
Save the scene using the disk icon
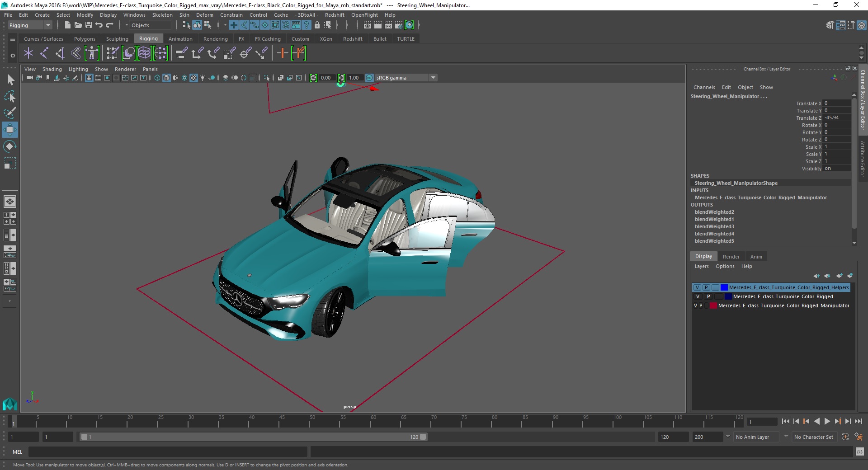click(x=89, y=25)
